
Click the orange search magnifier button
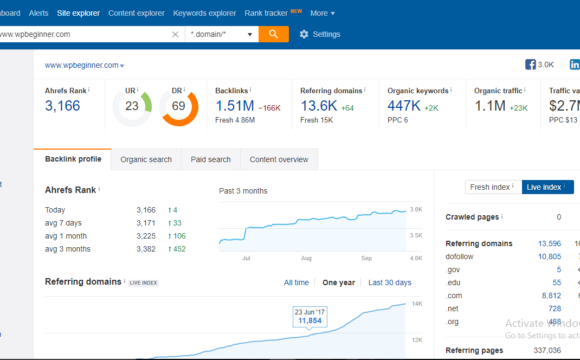[273, 34]
